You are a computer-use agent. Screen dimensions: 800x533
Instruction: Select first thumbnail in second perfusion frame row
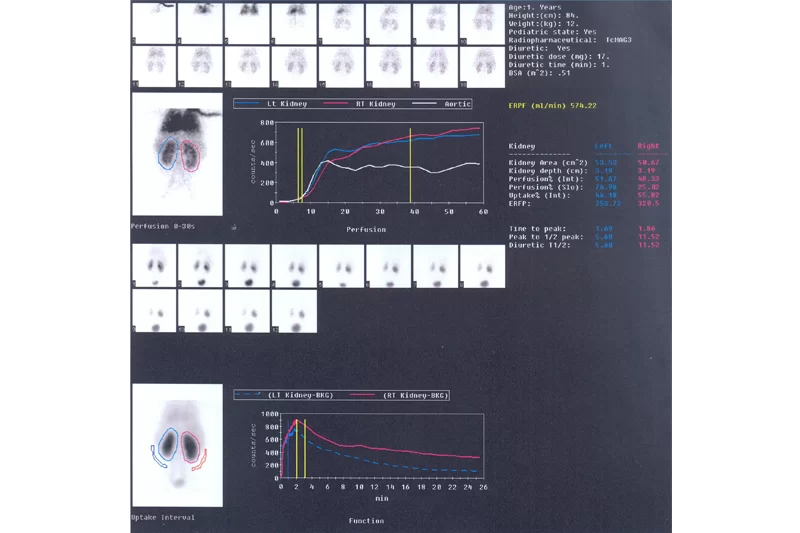point(154,66)
